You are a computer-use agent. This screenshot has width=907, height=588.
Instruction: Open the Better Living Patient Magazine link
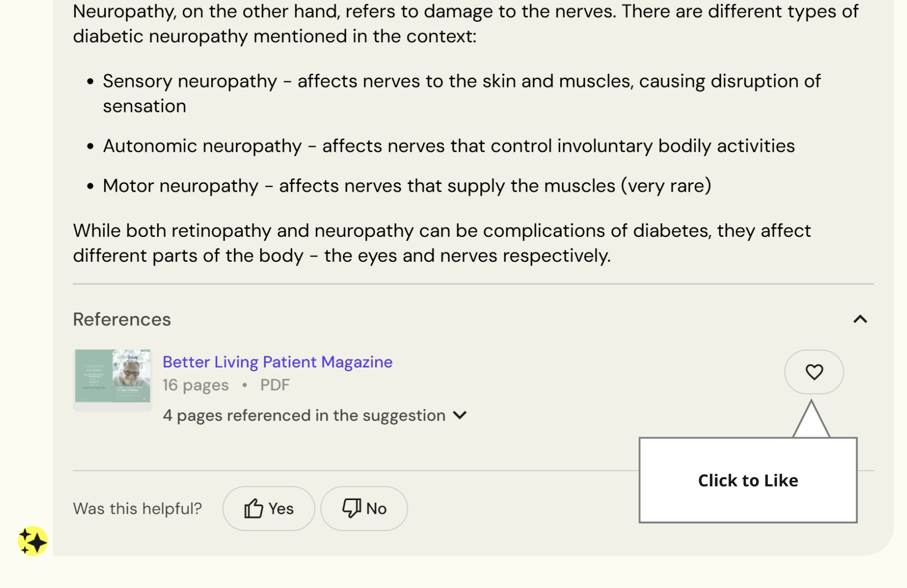coord(278,362)
